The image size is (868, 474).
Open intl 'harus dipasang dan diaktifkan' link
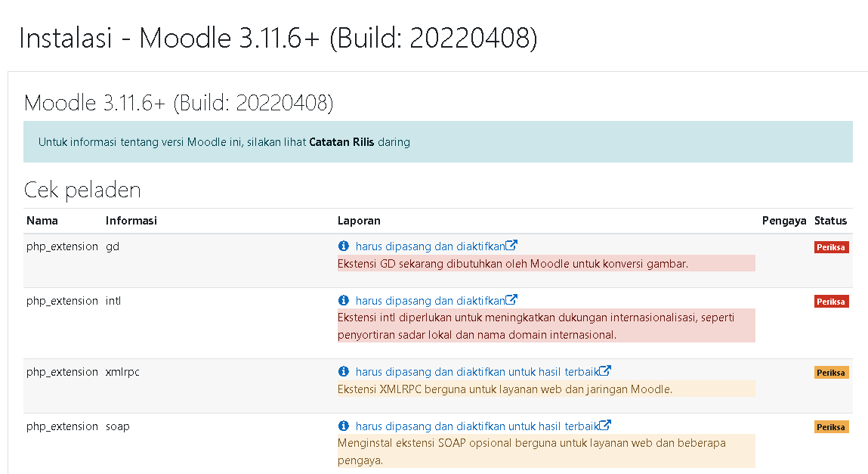430,301
